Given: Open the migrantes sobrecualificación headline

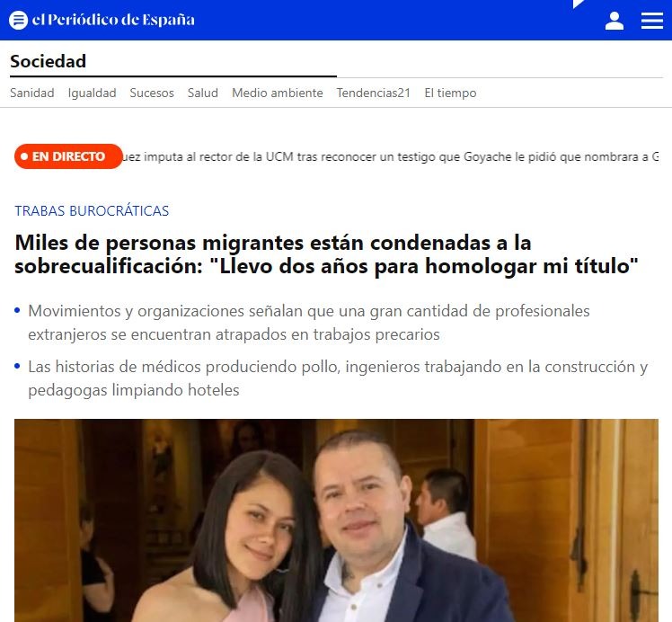Looking at the screenshot, I should [x=326, y=254].
